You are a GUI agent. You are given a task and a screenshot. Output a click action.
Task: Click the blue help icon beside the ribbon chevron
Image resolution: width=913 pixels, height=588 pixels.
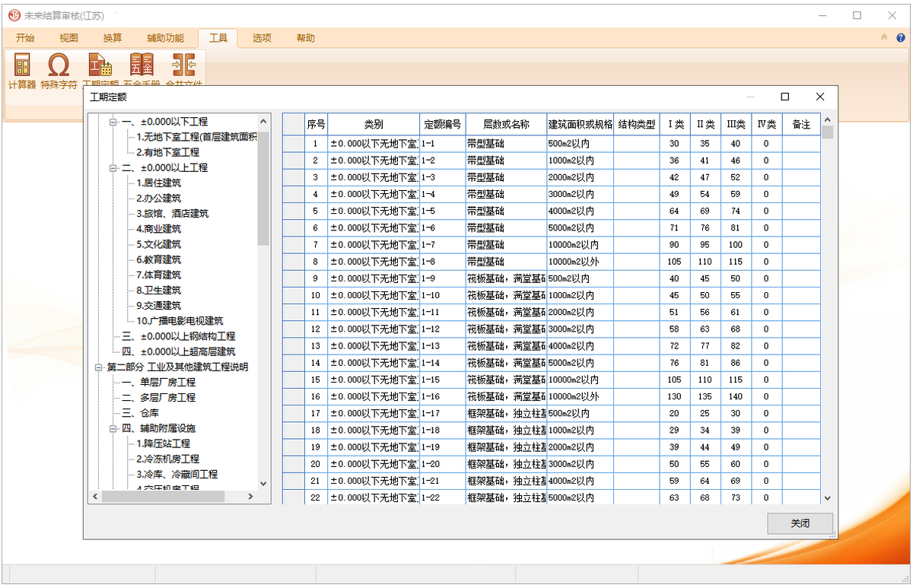[899, 37]
